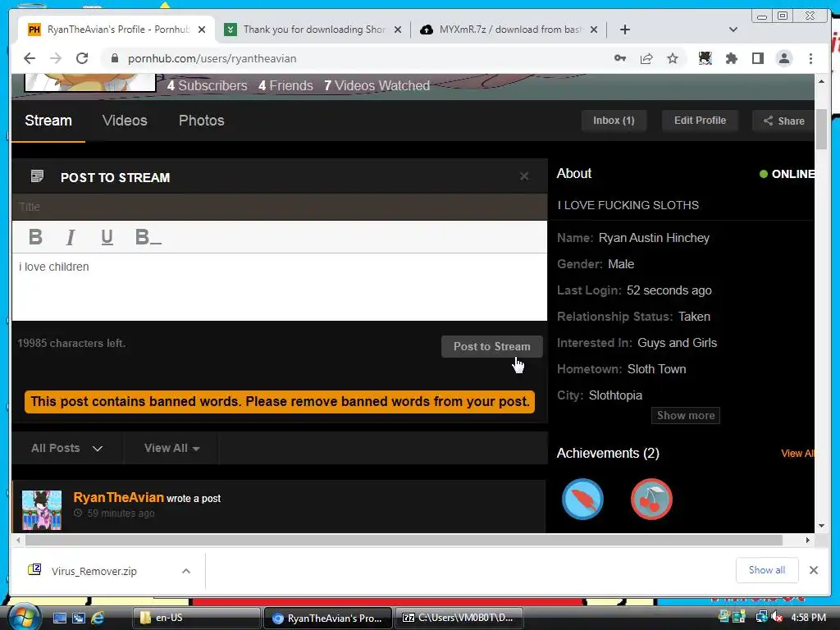Screen dimensions: 840x630
Task: Click Show all downloads
Action: pos(767,570)
